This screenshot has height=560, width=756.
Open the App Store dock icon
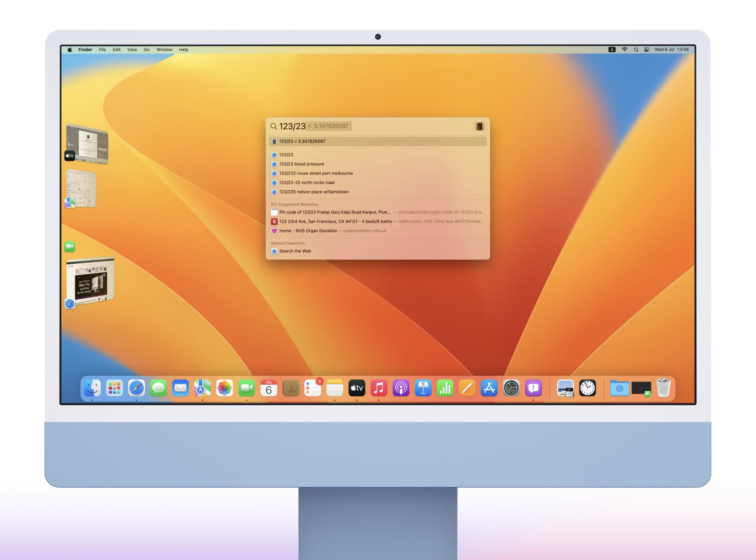coord(489,388)
